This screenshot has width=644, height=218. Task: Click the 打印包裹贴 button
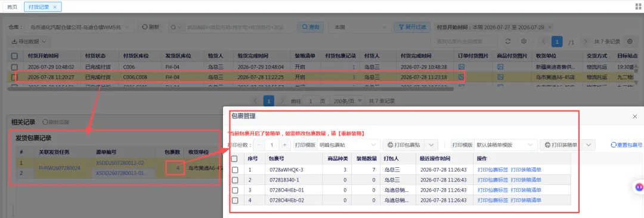[404, 145]
